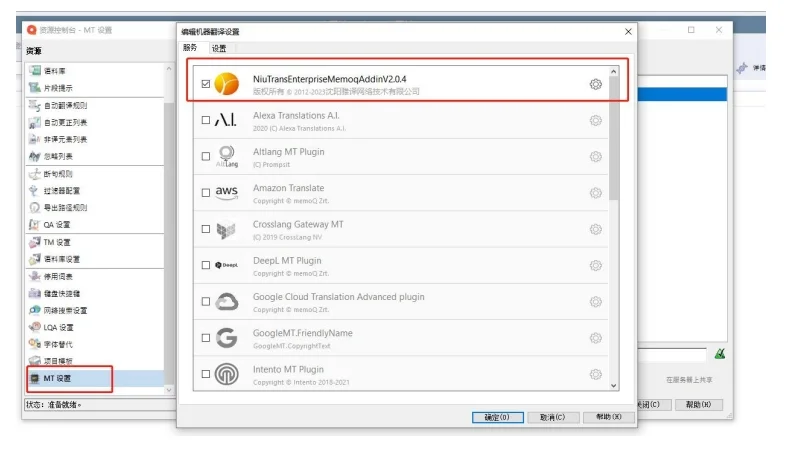Open Google Cloud Translation Advanced gear settings
Screen dimensions: 787x449
595,302
